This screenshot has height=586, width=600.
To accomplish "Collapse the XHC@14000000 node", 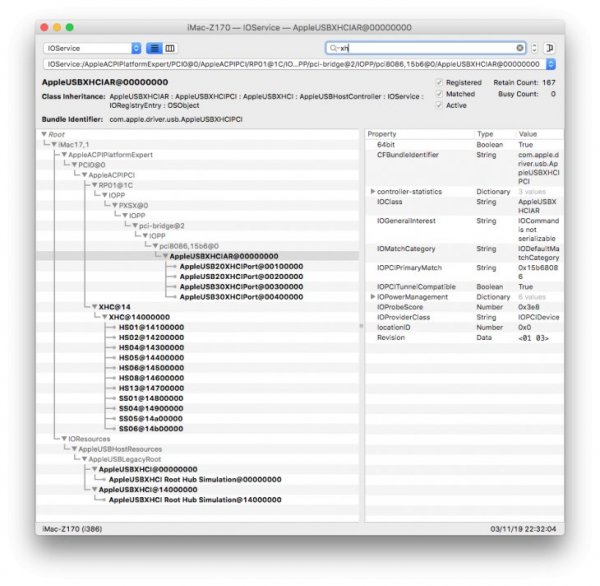I will 105,317.
